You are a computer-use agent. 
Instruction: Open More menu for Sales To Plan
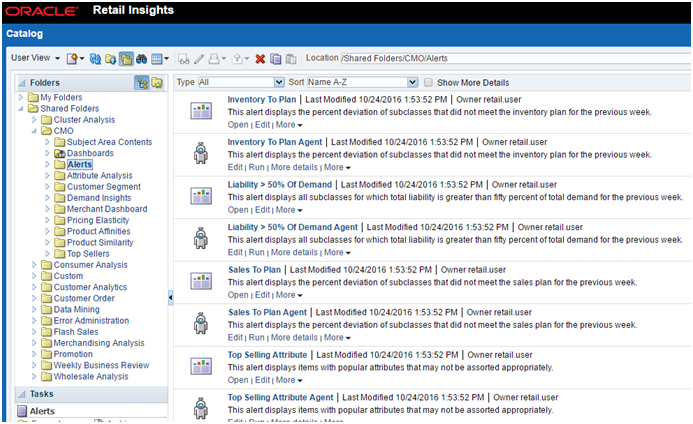coord(289,295)
